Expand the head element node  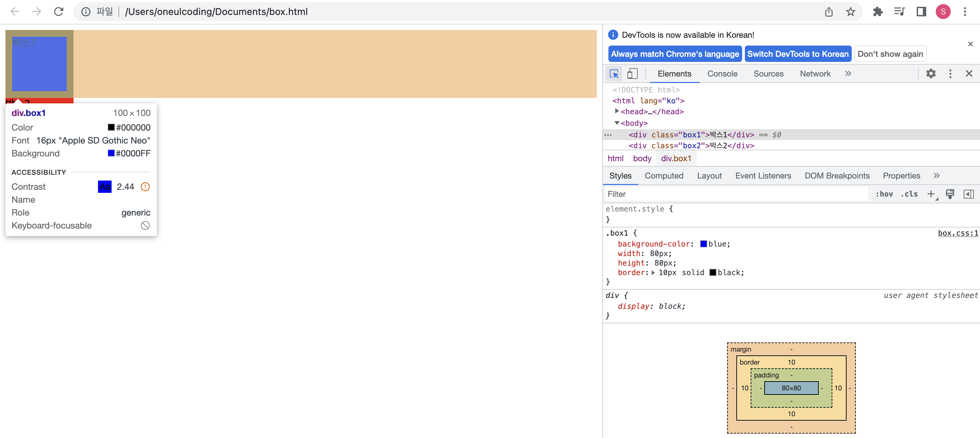coord(617,111)
